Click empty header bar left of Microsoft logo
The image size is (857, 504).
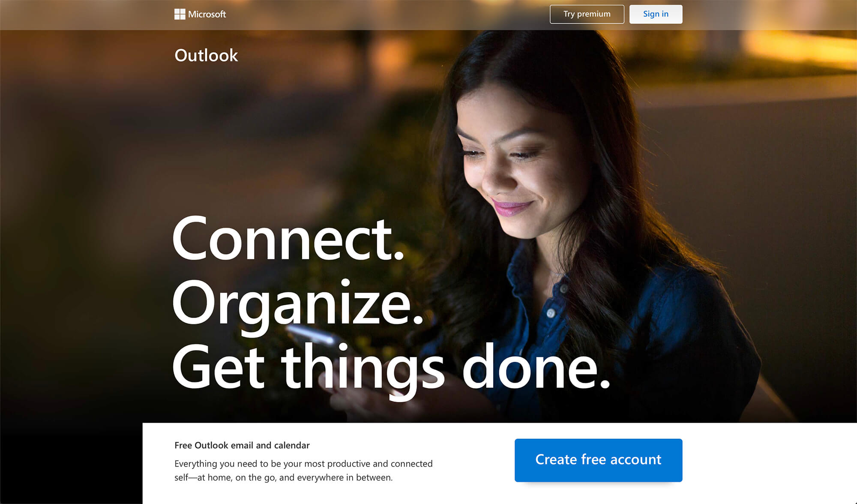pyautogui.click(x=86, y=15)
